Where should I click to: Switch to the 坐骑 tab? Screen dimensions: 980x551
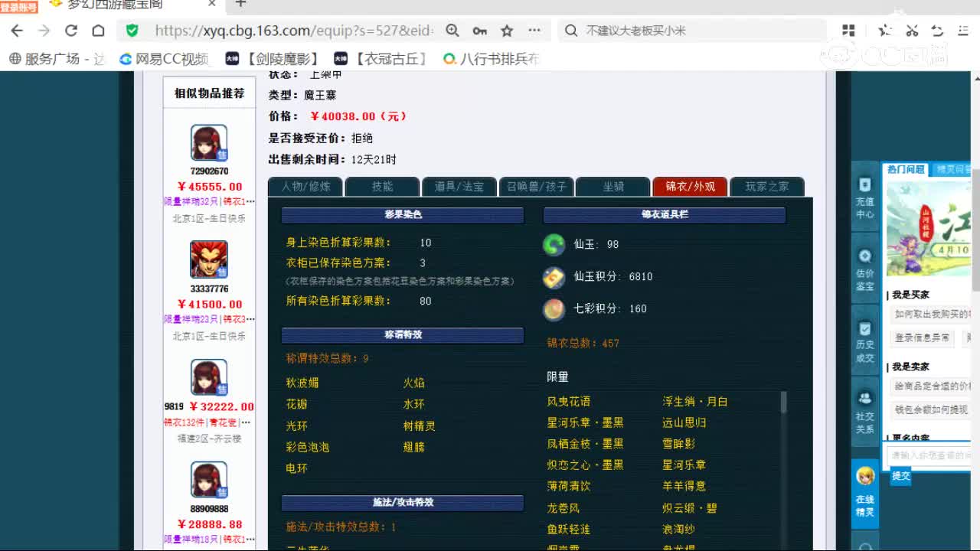(612, 186)
